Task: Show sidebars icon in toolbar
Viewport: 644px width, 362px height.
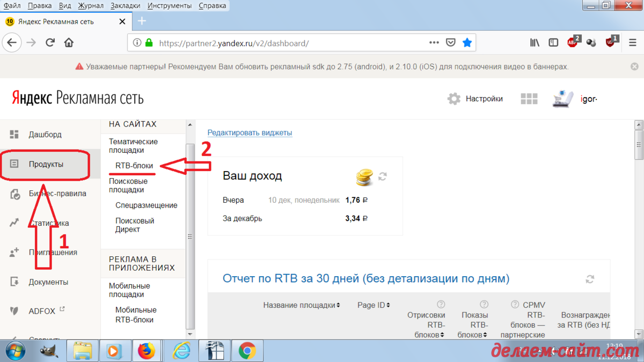Action: tap(553, 43)
